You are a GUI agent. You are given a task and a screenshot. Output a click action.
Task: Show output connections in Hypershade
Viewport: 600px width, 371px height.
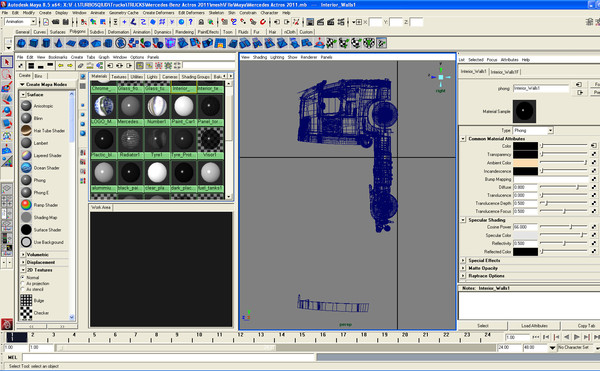click(x=129, y=66)
